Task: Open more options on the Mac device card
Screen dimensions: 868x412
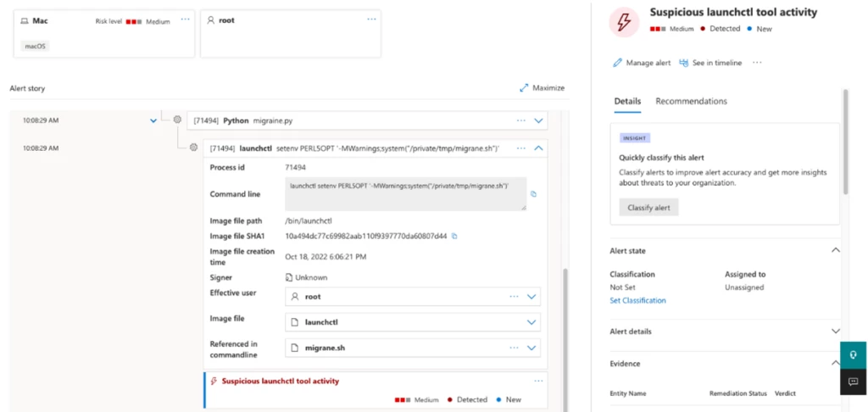Action: tap(185, 19)
